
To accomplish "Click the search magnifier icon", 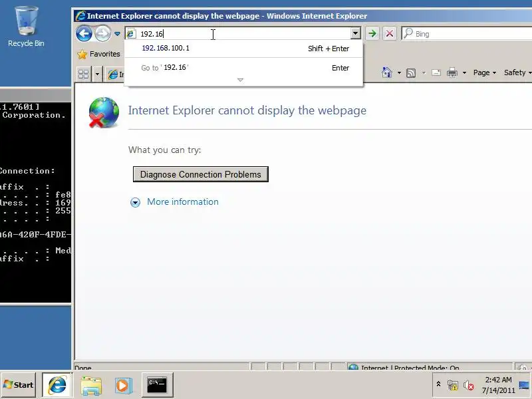I will (x=408, y=33).
